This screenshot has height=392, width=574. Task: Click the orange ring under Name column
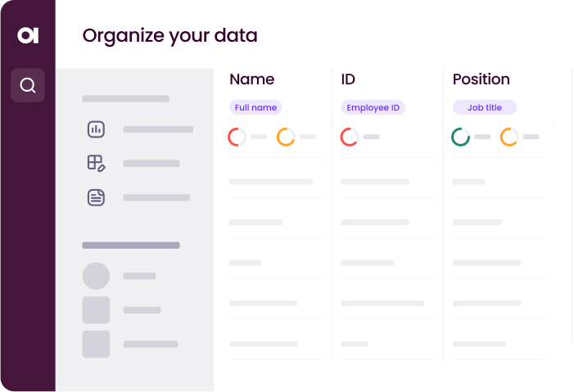pyautogui.click(x=286, y=137)
